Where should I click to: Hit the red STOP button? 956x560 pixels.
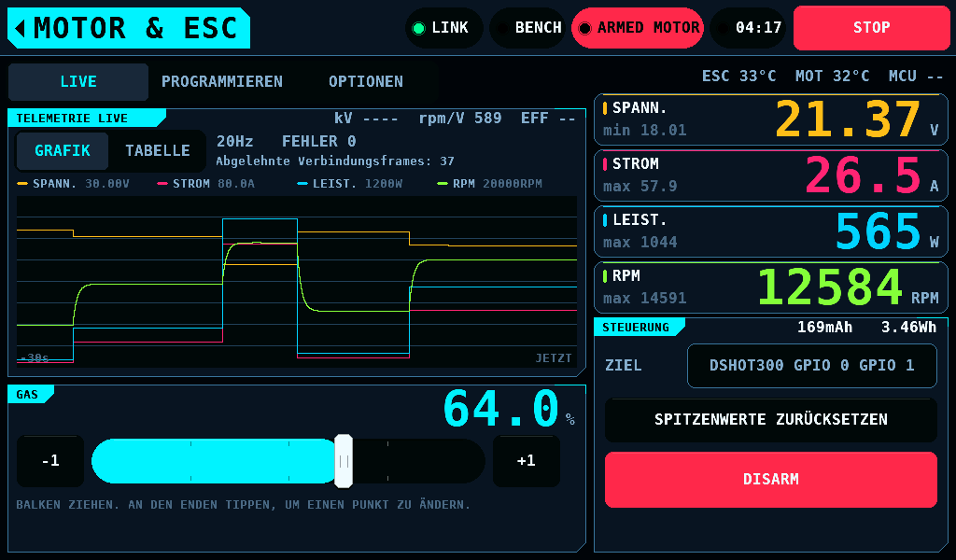click(x=871, y=28)
